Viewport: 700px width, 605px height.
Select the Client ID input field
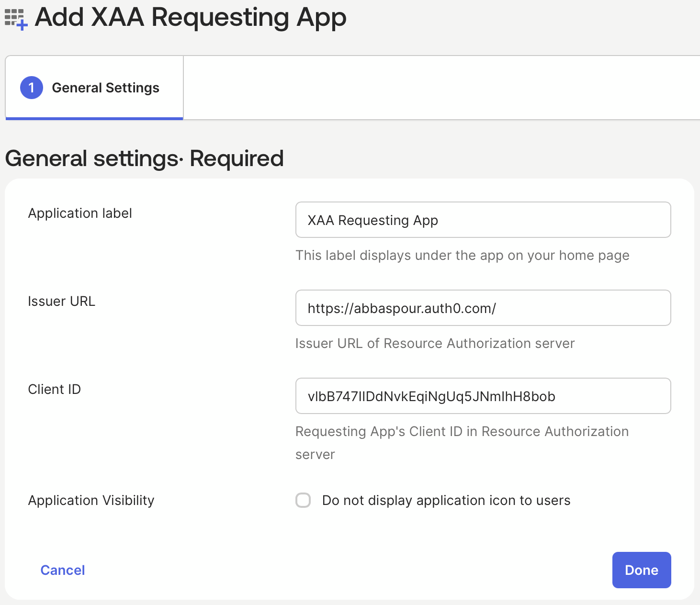click(483, 396)
